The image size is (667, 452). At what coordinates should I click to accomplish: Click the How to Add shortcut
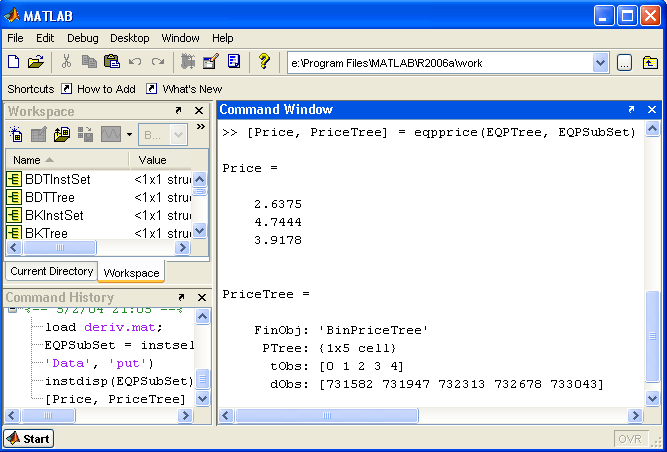pos(99,89)
